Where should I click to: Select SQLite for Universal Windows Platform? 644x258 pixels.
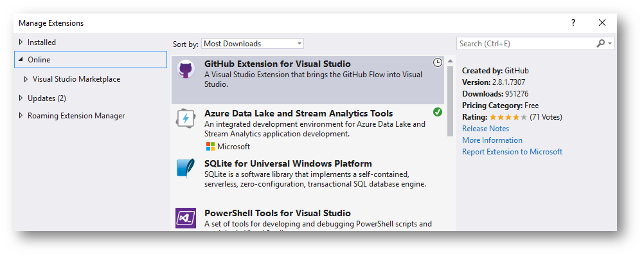point(288,163)
